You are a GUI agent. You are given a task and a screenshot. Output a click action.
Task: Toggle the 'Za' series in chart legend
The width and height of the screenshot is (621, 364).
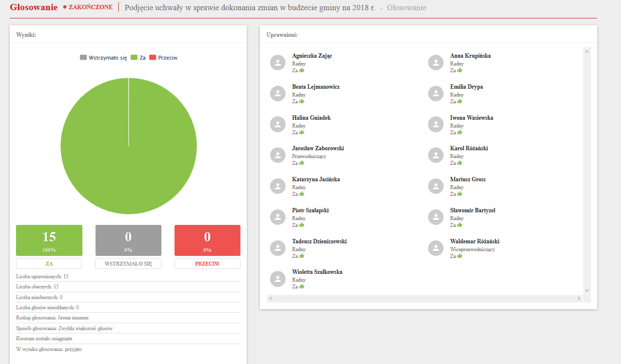click(138, 58)
